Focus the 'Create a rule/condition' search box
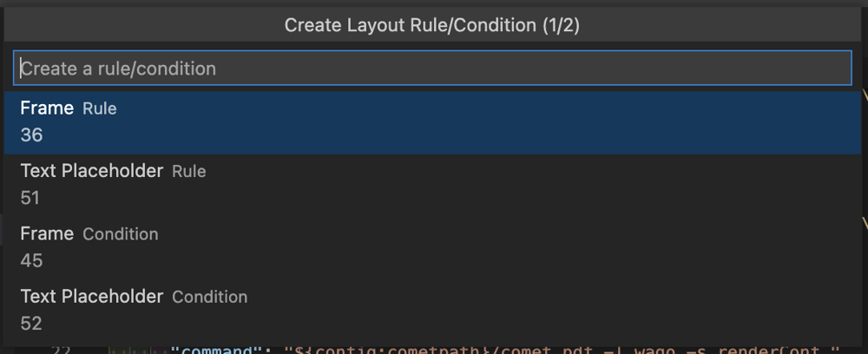Viewport: 868px width, 354px height. [x=432, y=68]
